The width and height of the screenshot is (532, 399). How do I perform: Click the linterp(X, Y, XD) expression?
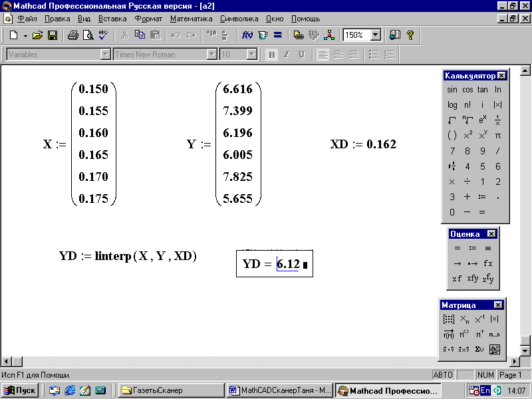(x=146, y=256)
